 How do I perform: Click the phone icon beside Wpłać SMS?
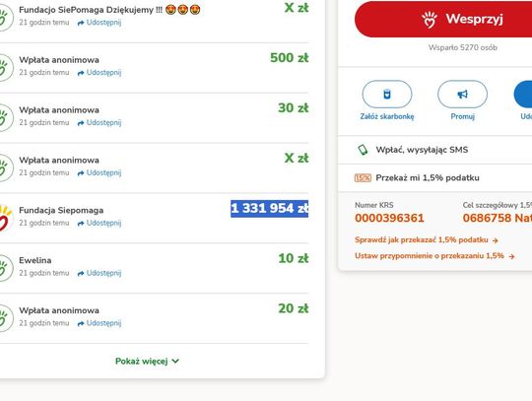click(x=363, y=150)
